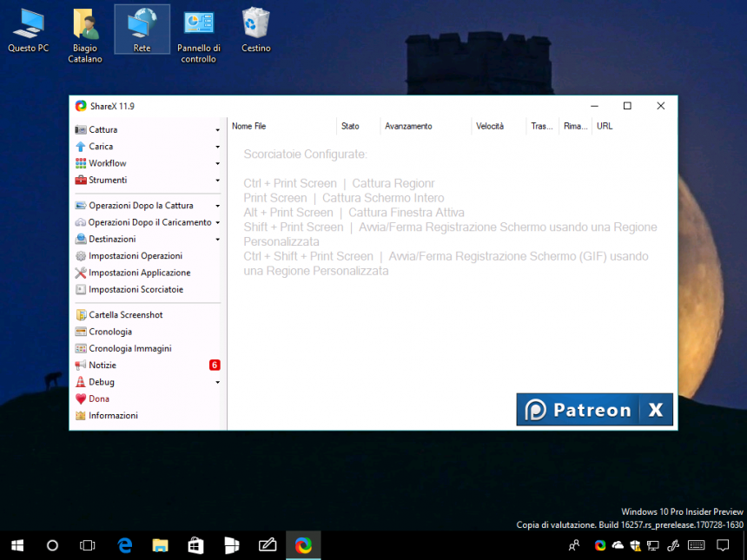Sort by the Stato column header
The height and width of the screenshot is (560, 747).
coord(358,126)
